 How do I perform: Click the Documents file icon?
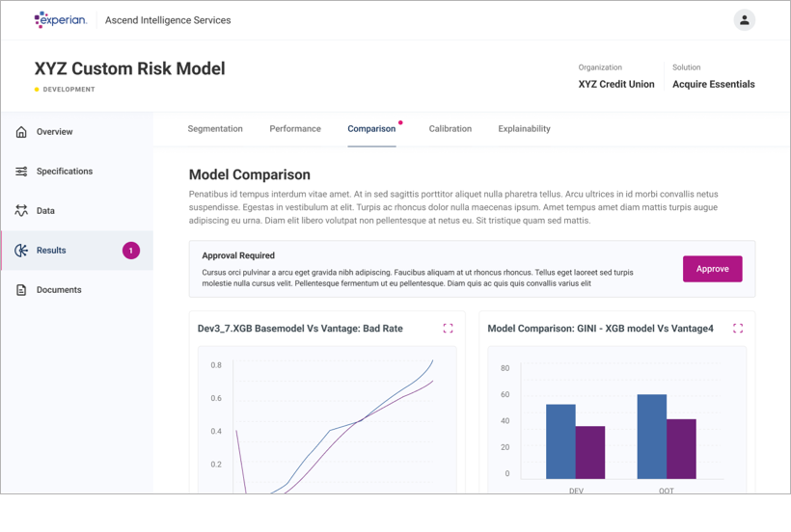[21, 290]
